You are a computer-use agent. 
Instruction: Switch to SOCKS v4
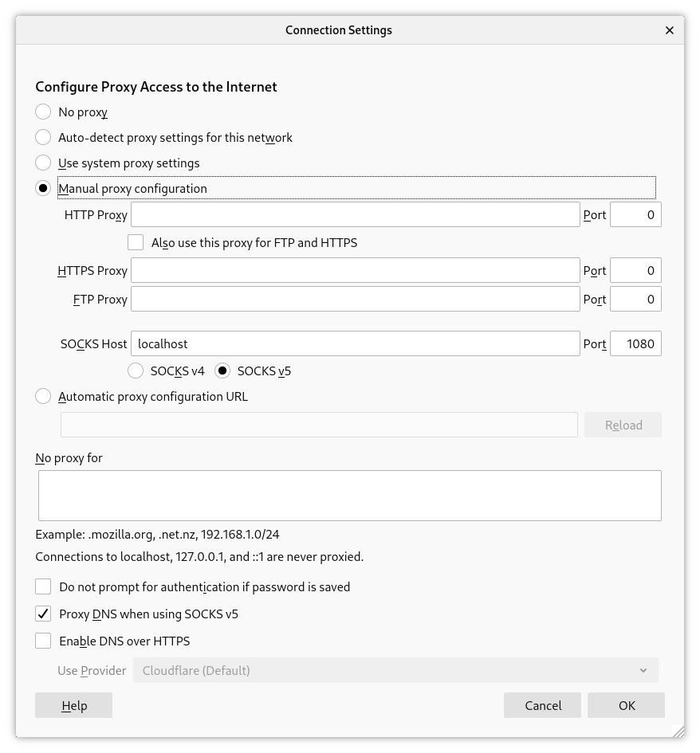coord(136,371)
